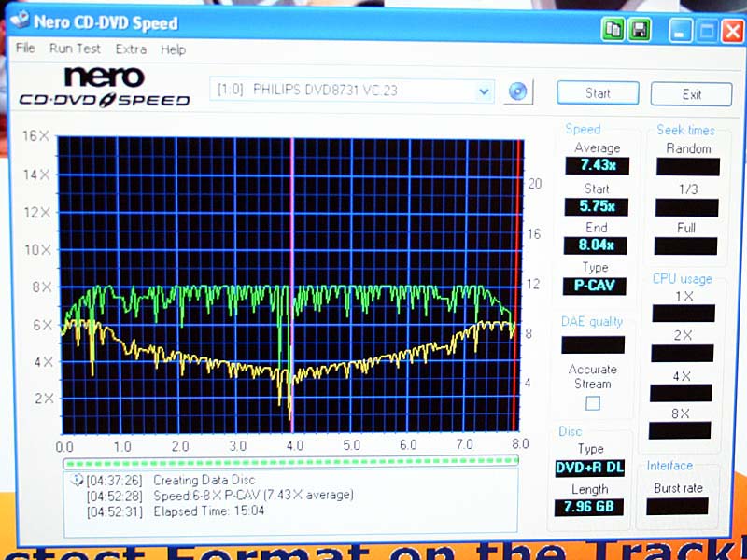
Task: Click the 'Average' speed label
Action: point(598,147)
